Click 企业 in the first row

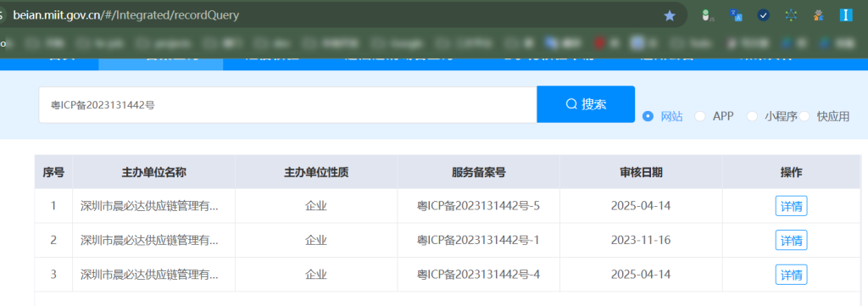[x=316, y=206]
